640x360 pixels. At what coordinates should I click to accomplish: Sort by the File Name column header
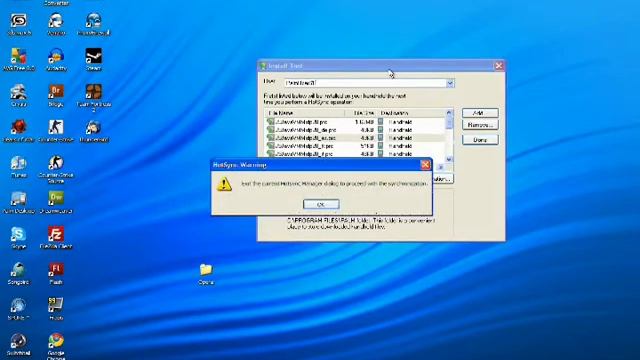pyautogui.click(x=304, y=113)
